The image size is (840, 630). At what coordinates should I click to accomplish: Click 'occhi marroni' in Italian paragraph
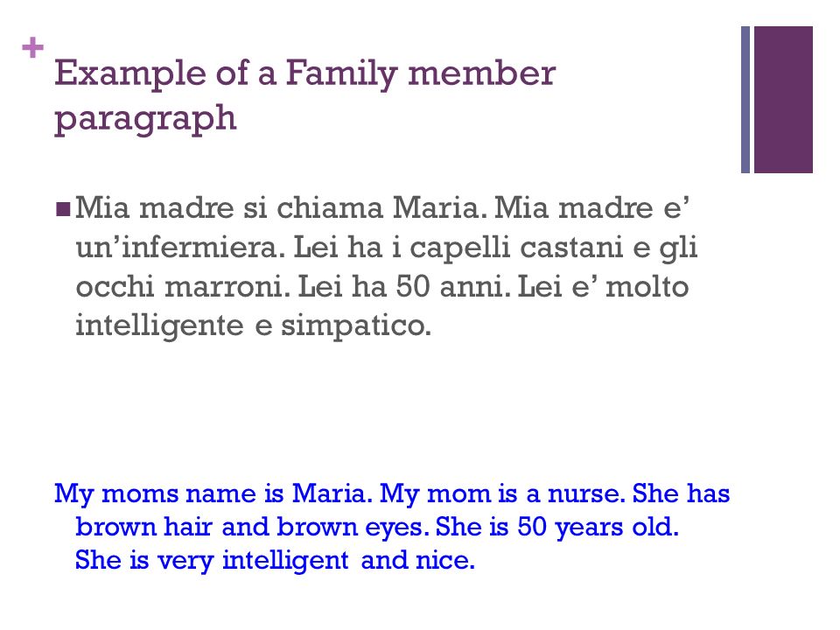[x=183, y=286]
